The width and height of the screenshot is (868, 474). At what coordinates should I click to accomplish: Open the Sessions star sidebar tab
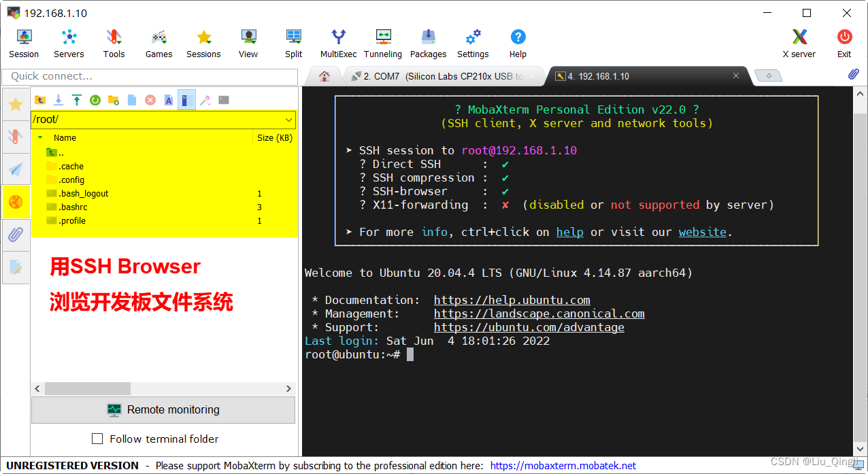tap(16, 104)
